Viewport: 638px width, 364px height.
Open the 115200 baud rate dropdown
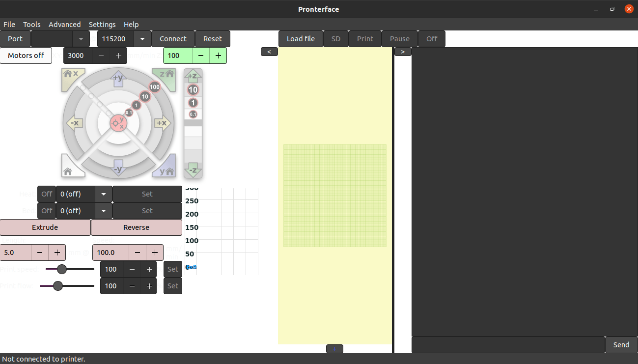(142, 39)
